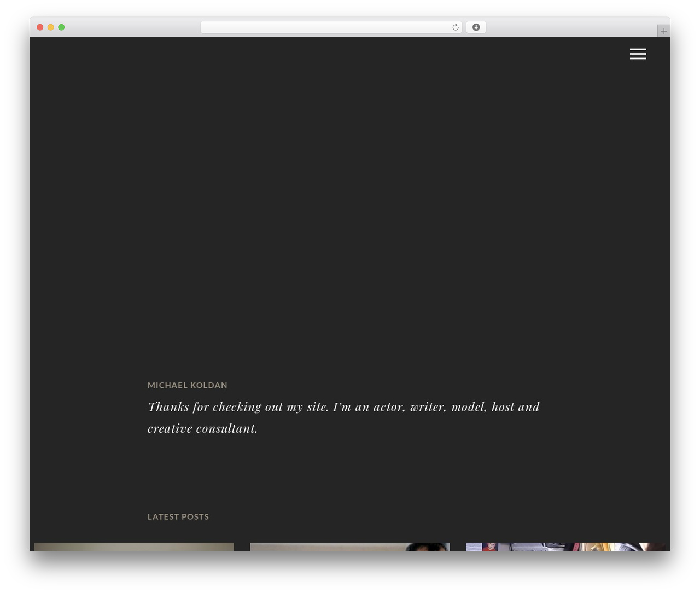Screen dimensions: 700x593
Task: Click the MICHAEL KOLDAN site title
Action: (x=188, y=385)
